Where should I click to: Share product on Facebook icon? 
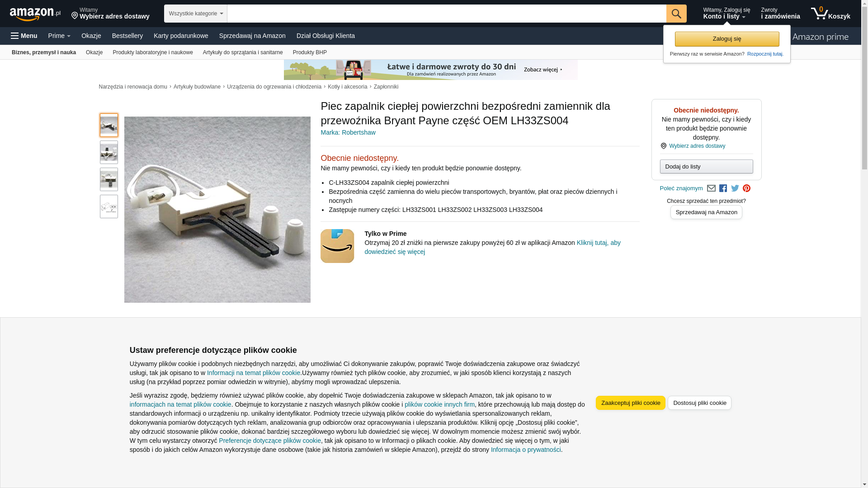[723, 188]
